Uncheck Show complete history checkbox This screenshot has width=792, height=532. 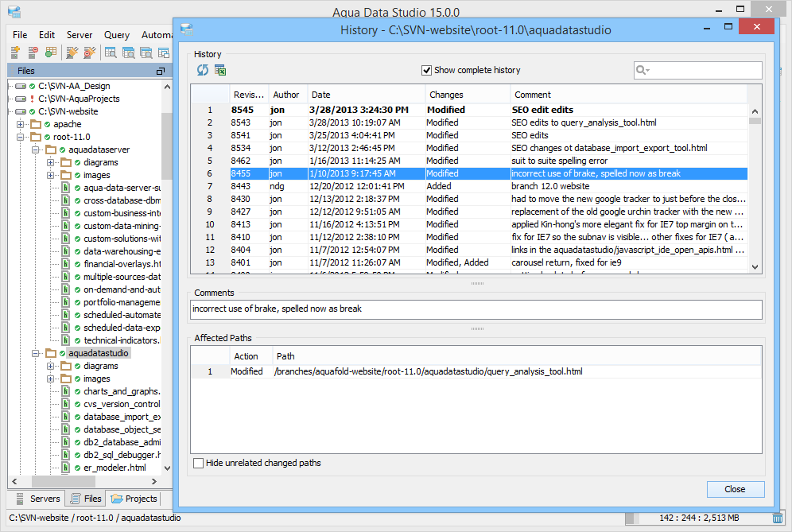tap(427, 70)
